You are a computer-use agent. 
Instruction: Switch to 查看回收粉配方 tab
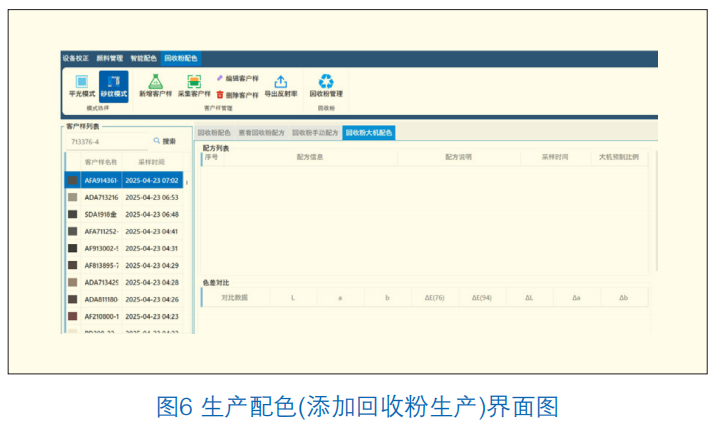261,133
